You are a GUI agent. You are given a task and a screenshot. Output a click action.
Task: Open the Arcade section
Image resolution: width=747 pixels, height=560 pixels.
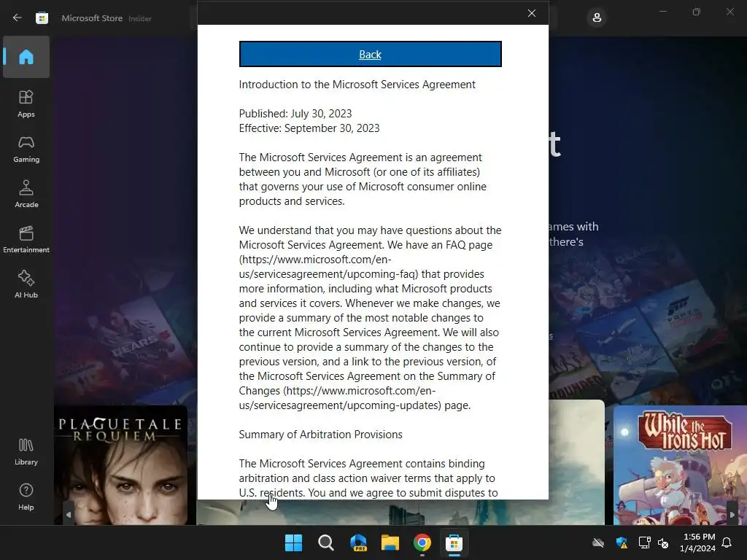click(x=26, y=194)
